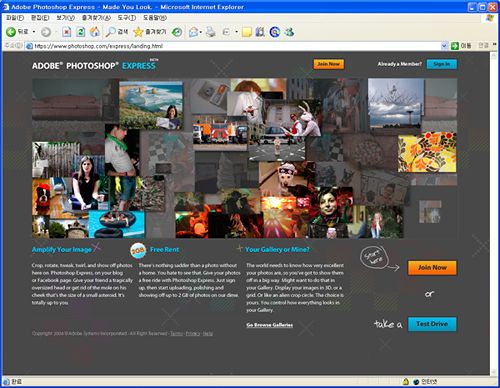This screenshot has width=500, height=388.
Task: Go to Home with the house icon
Action: tap(95, 32)
